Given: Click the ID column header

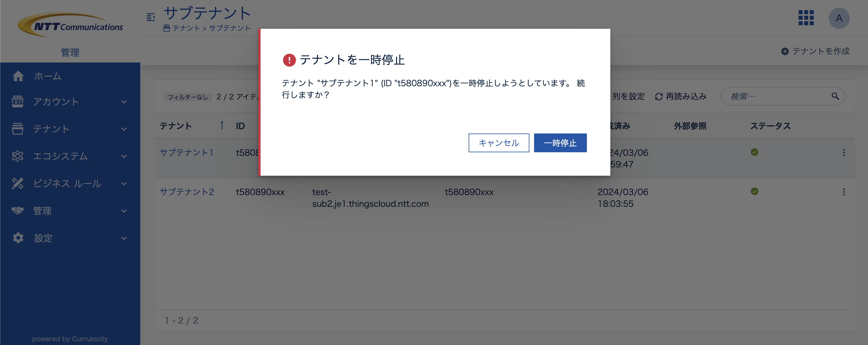Looking at the screenshot, I should tap(240, 126).
